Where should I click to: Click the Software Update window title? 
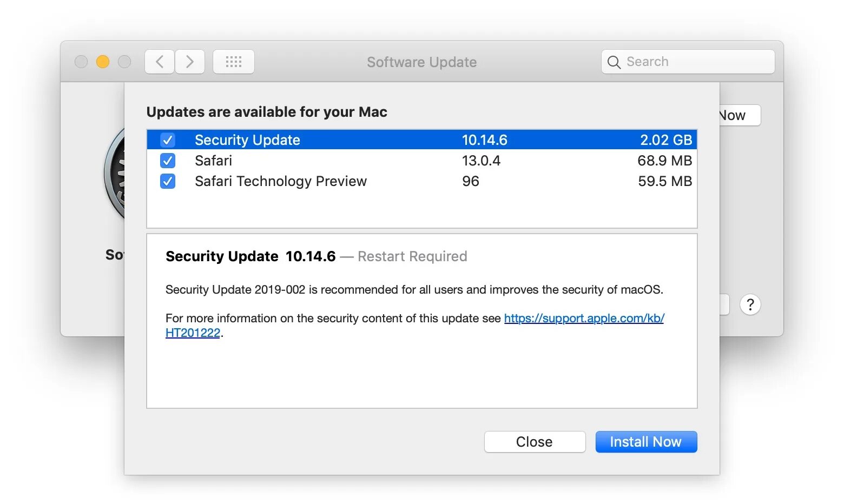[x=421, y=62]
